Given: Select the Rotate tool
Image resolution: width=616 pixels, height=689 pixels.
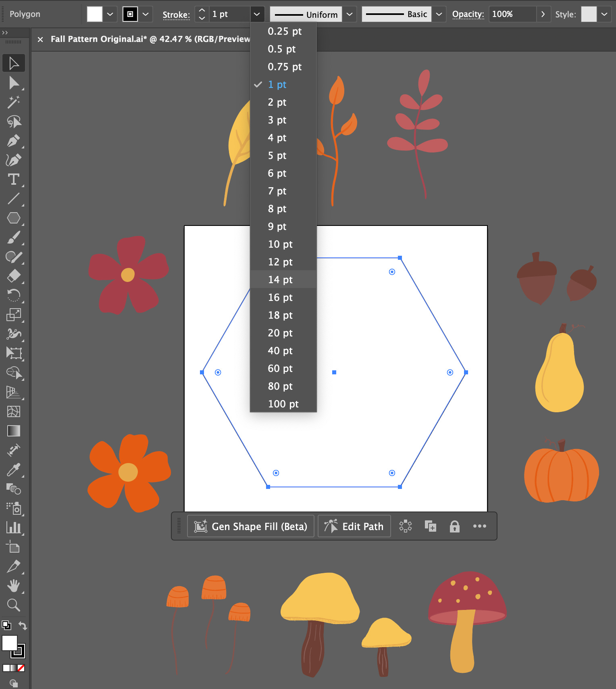Looking at the screenshot, I should tap(14, 296).
